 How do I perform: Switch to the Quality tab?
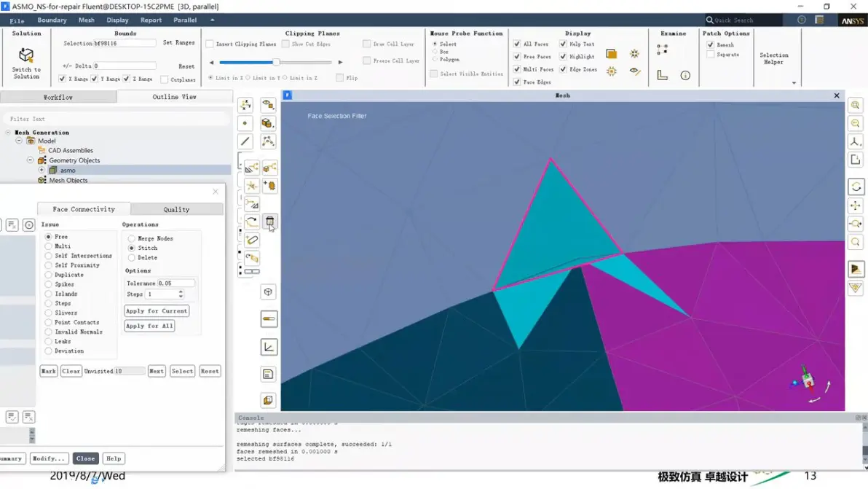pos(177,209)
